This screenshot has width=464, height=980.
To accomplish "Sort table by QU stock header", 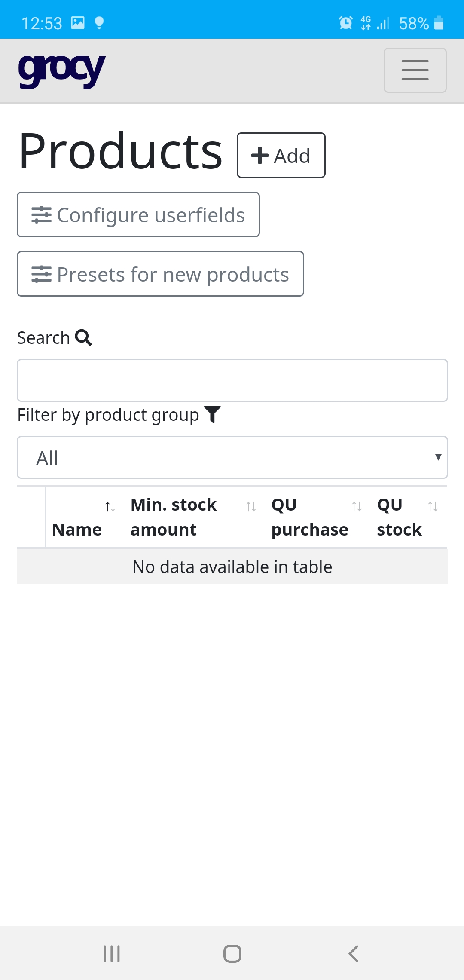I will (x=399, y=518).
